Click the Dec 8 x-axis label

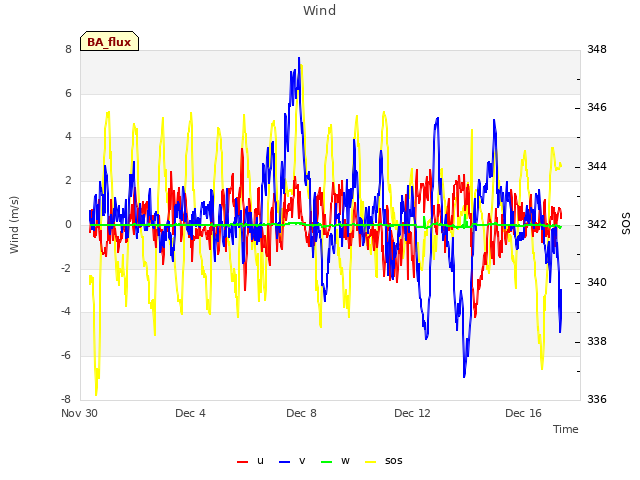(301, 413)
